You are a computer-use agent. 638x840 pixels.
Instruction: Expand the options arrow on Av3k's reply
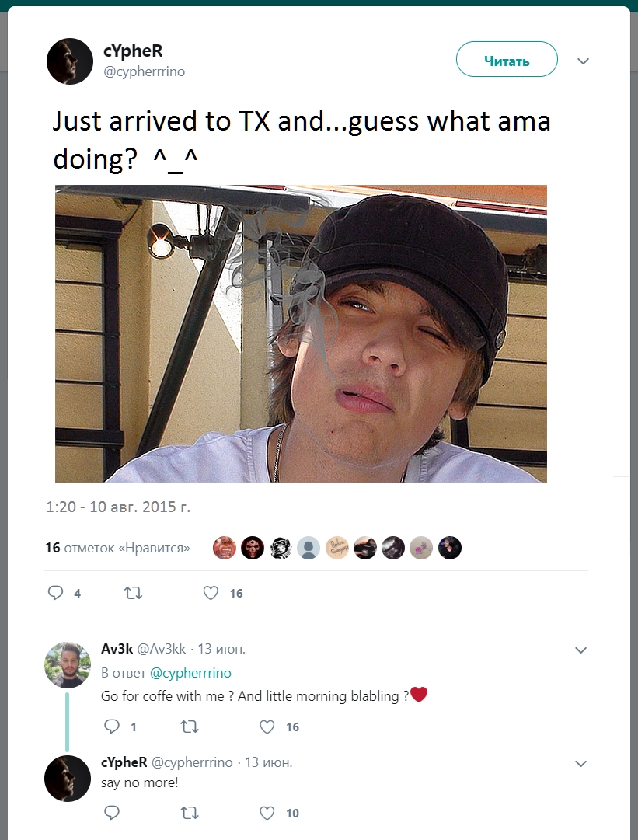(580, 650)
